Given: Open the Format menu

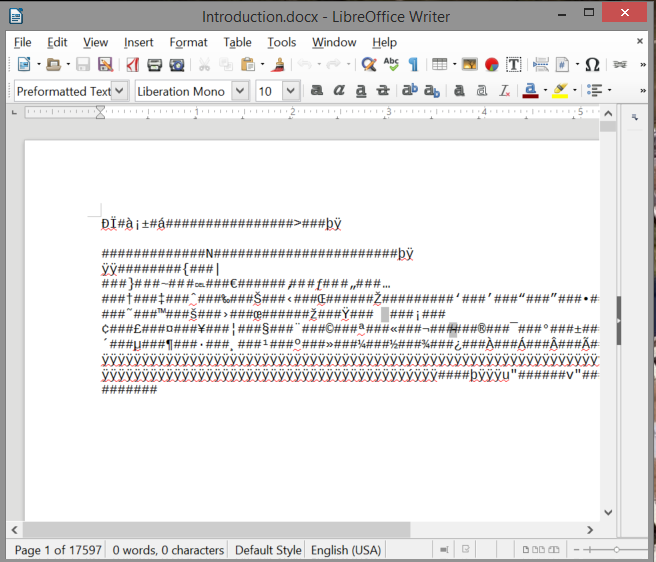Looking at the screenshot, I should click(x=188, y=42).
